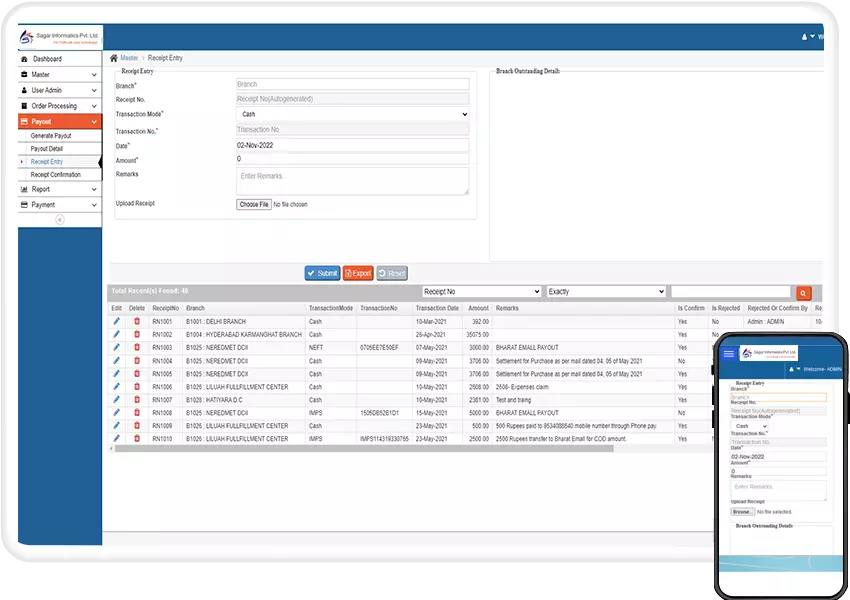Viewport: 850px width, 600px height.
Task: Select Payout Detail submenu item
Action: pos(47,149)
